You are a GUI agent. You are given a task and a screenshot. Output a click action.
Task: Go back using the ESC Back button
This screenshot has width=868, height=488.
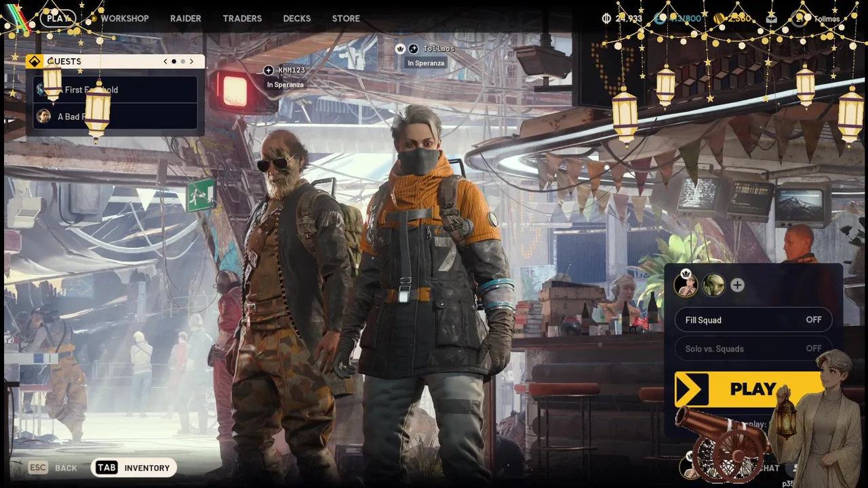point(53,468)
